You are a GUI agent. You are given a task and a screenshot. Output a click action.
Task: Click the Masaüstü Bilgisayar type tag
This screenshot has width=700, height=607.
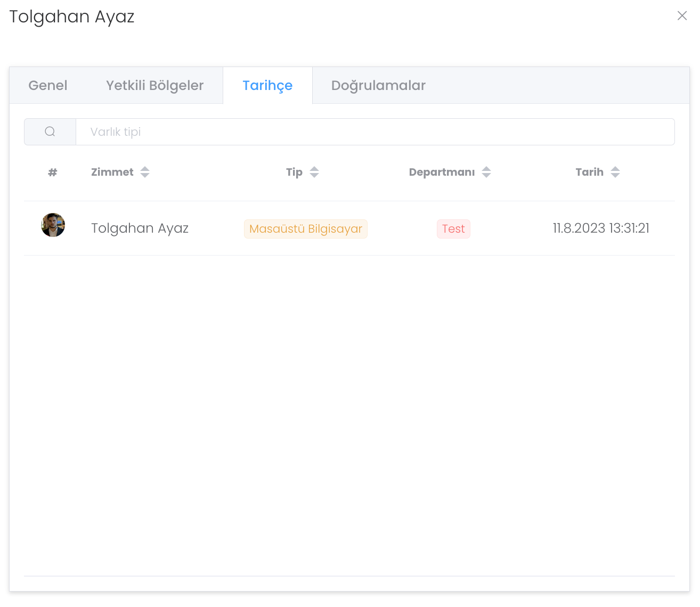pos(306,229)
